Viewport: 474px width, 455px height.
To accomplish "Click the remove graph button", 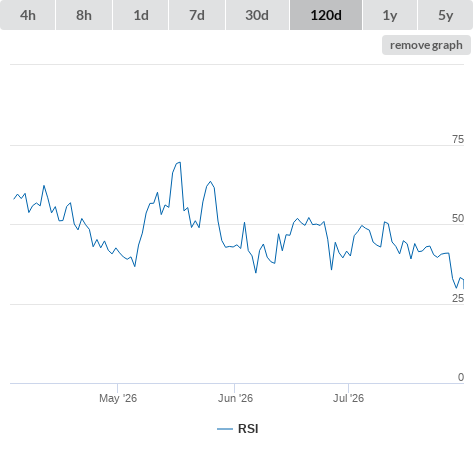I will (x=426, y=45).
